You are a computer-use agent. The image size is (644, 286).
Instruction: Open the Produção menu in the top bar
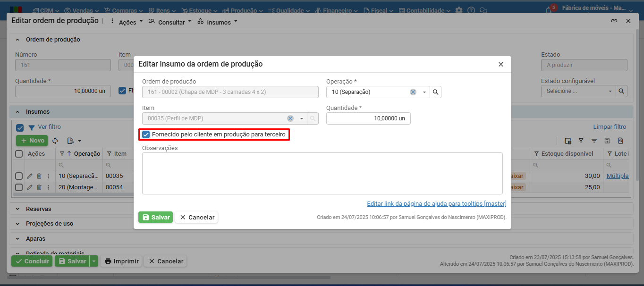point(243,10)
